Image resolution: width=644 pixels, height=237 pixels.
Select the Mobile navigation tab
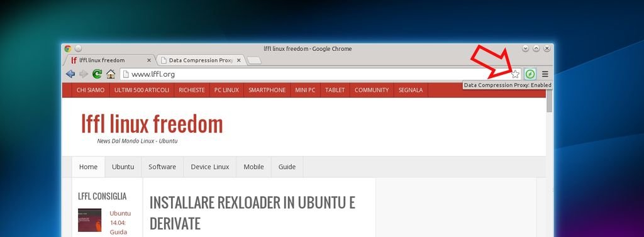click(254, 167)
